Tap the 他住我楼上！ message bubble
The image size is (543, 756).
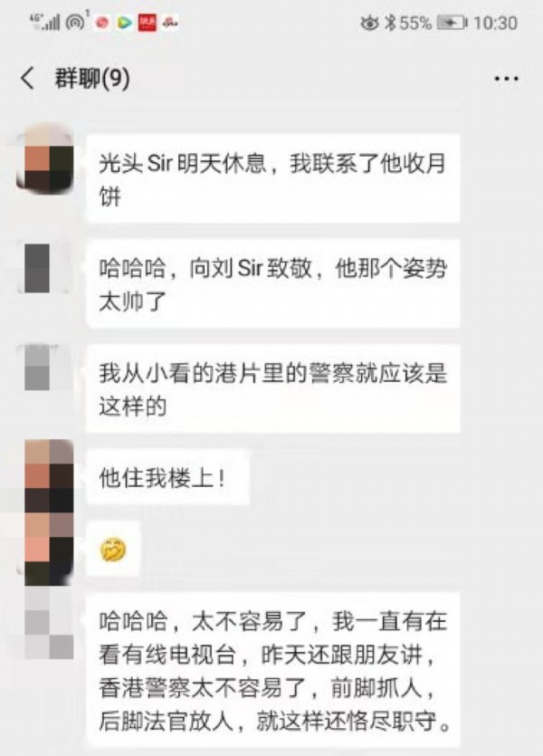[167, 478]
